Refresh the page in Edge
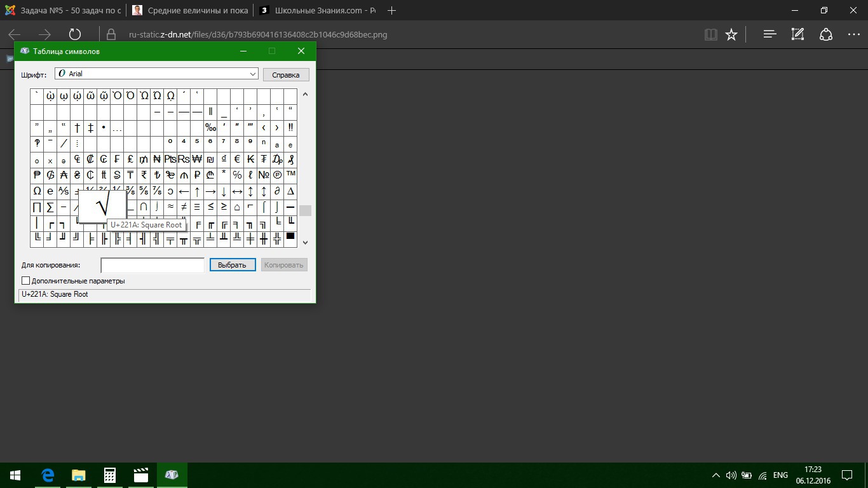The height and width of the screenshot is (488, 868). (74, 35)
